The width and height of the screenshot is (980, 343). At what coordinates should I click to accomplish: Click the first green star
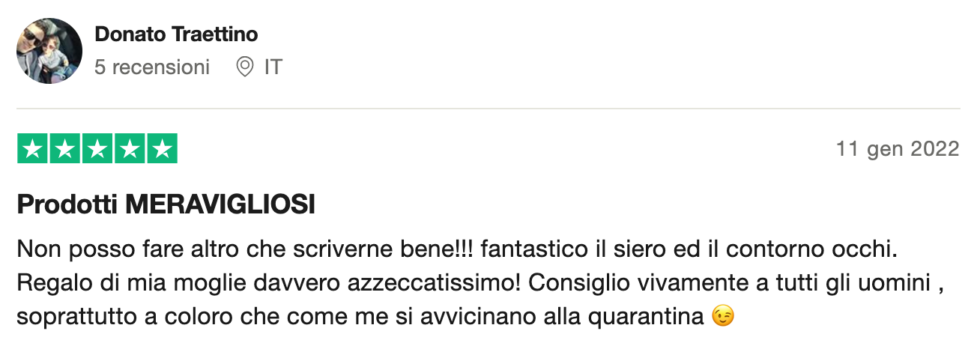(x=32, y=148)
